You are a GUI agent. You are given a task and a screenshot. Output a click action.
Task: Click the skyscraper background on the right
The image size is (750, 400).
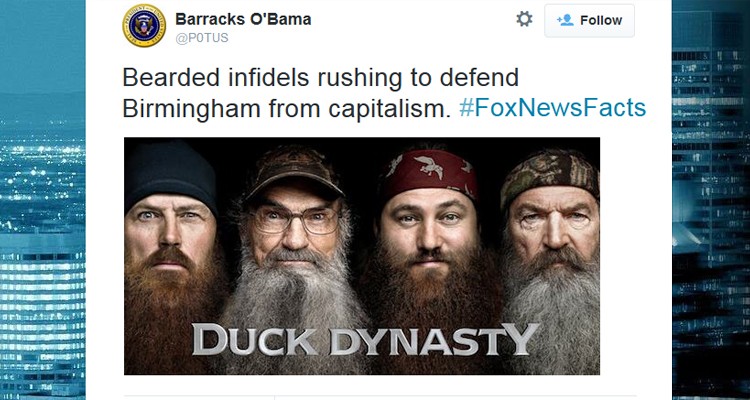click(x=711, y=200)
